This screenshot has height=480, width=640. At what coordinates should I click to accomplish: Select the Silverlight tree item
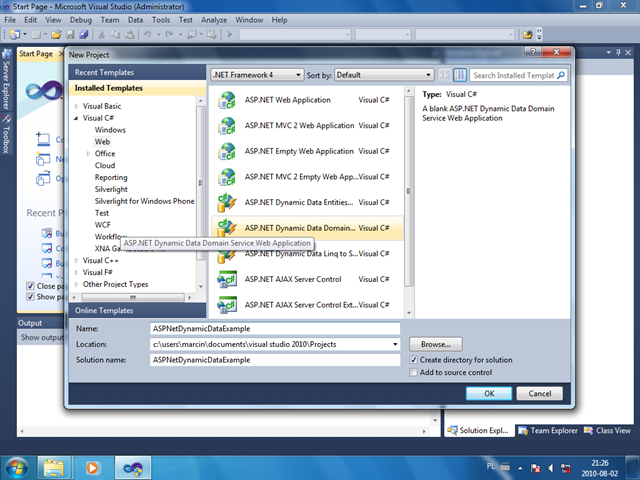point(111,189)
